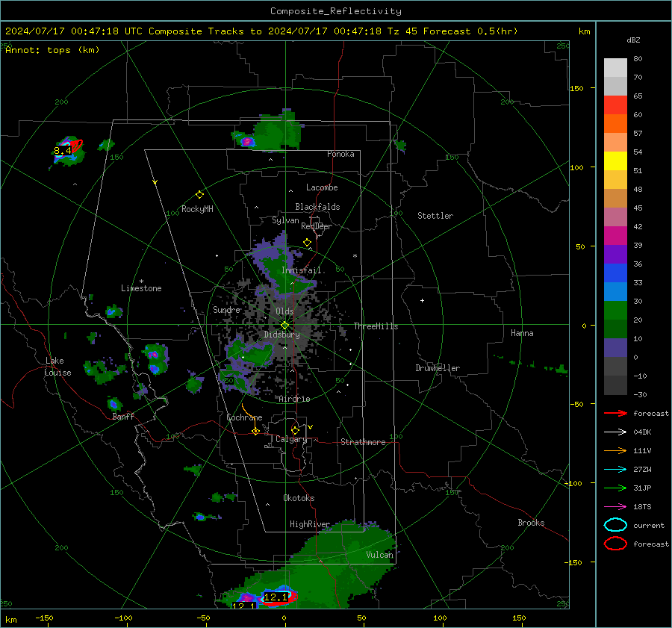672x628 pixels.
Task: Click the Lake Louise label
Action: 58,367
